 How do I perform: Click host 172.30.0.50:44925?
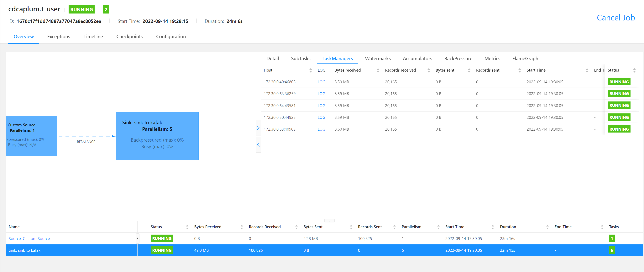pyautogui.click(x=280, y=117)
